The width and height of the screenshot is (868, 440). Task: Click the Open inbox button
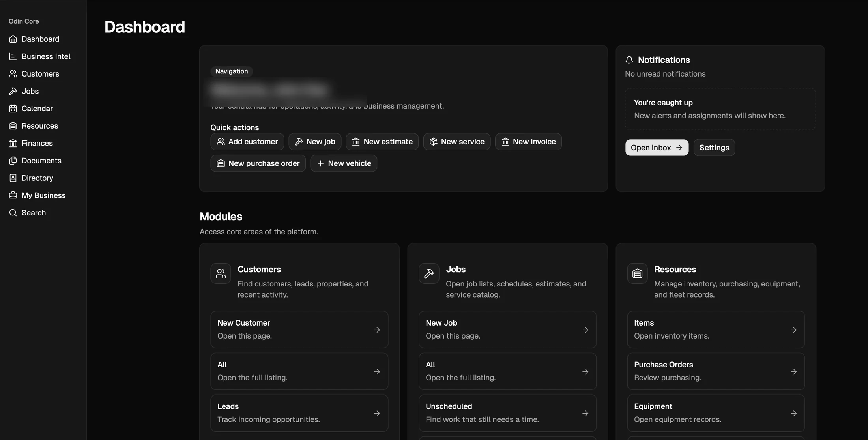tap(657, 148)
